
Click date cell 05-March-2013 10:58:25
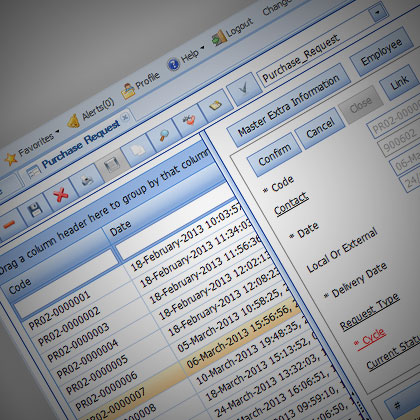click(233, 317)
